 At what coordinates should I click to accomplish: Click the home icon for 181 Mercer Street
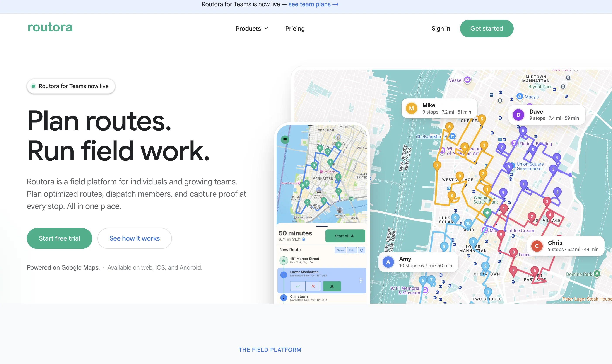(x=284, y=260)
